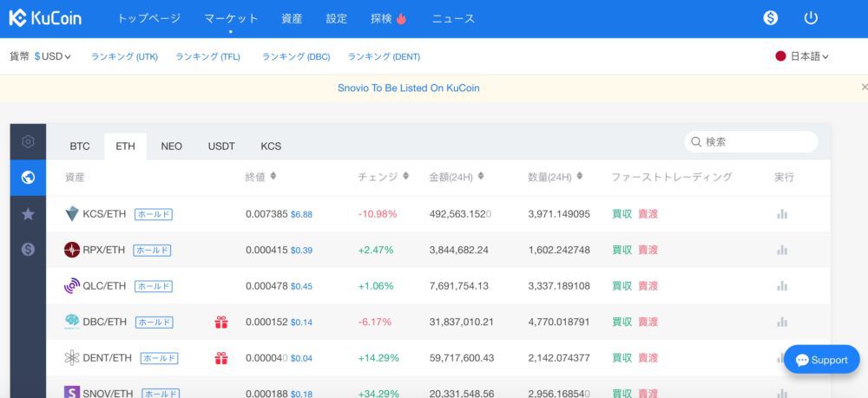
Task: Select the QLC/ETH pair name
Action: 104,286
